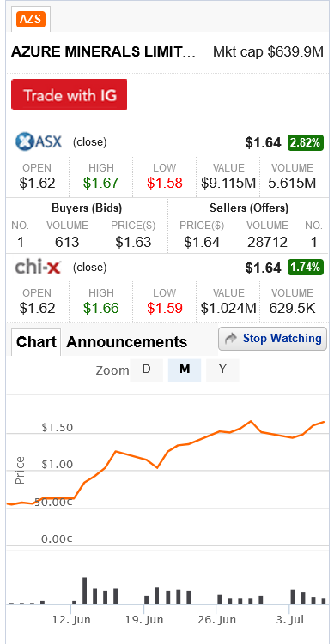
Task: Click the chi-x exchange logo
Action: pos(38,268)
